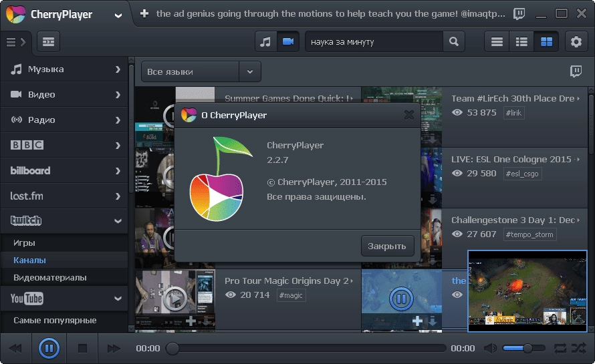
Task: Switch to the grid tiles view
Action: (546, 41)
